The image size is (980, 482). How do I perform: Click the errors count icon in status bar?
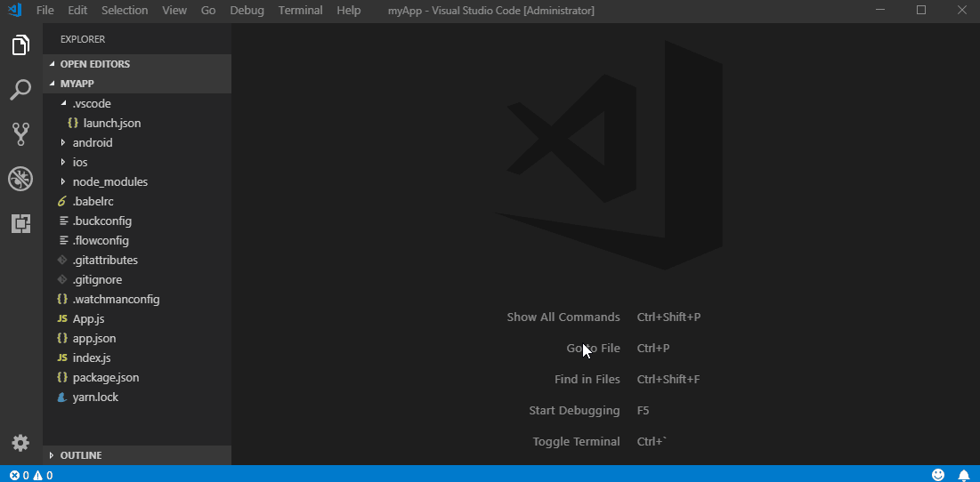tap(14, 476)
